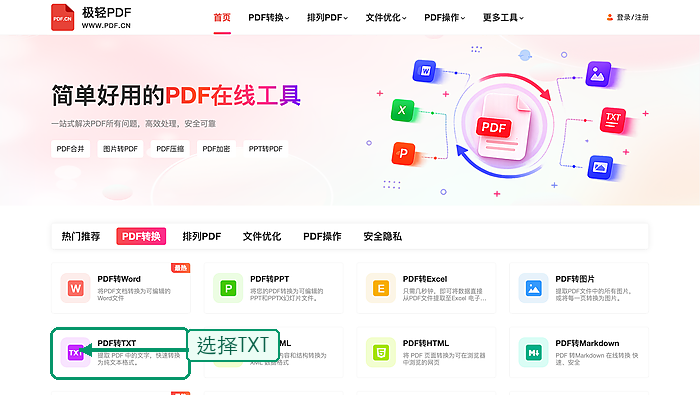Click the PDF转Markdown description text
Image resolution: width=700 pixels, height=395 pixels.
[597, 359]
